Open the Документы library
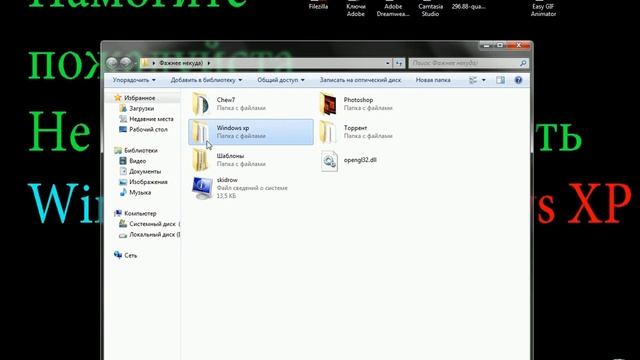Image resolution: width=640 pixels, height=360 pixels. 145,171
